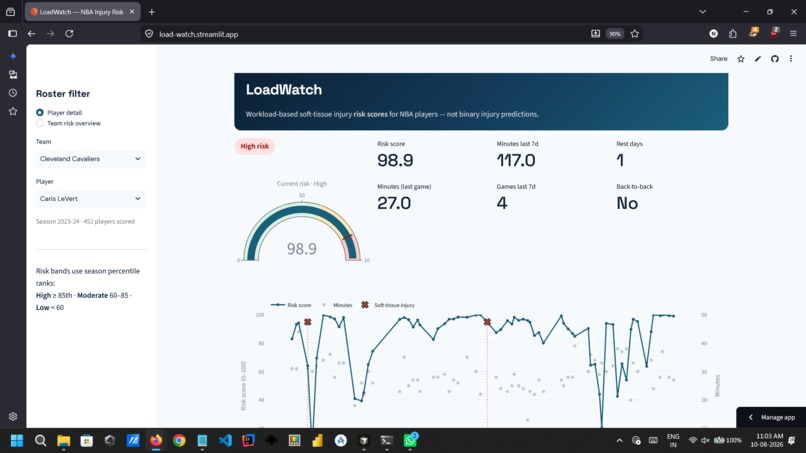
Task: Toggle Risk score series in chart legend
Action: [x=291, y=305]
